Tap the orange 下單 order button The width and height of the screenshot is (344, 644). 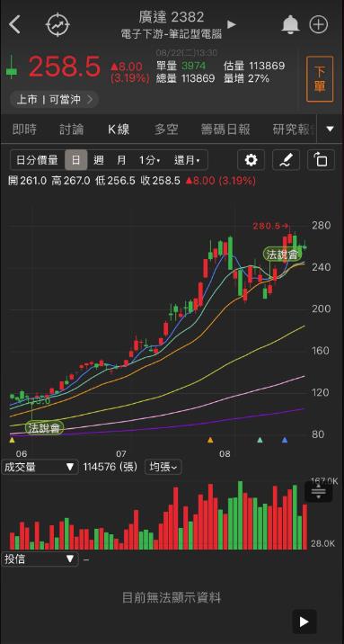coord(320,79)
